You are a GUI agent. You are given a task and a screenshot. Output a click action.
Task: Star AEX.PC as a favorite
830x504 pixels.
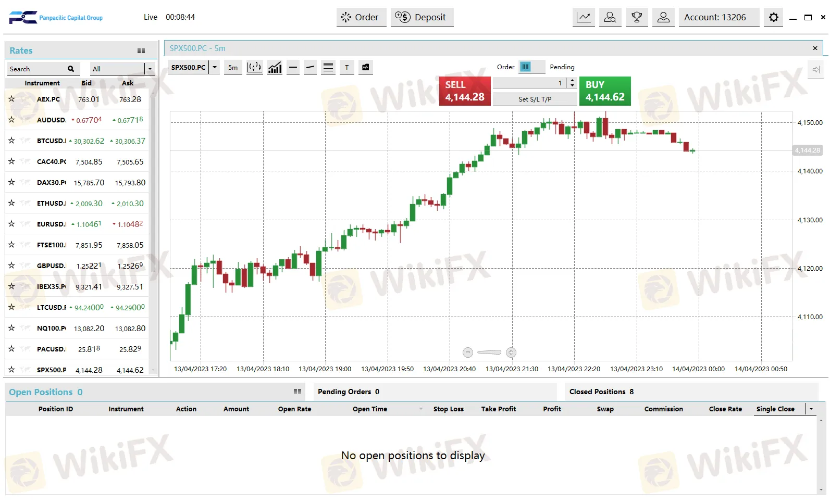[x=11, y=99]
